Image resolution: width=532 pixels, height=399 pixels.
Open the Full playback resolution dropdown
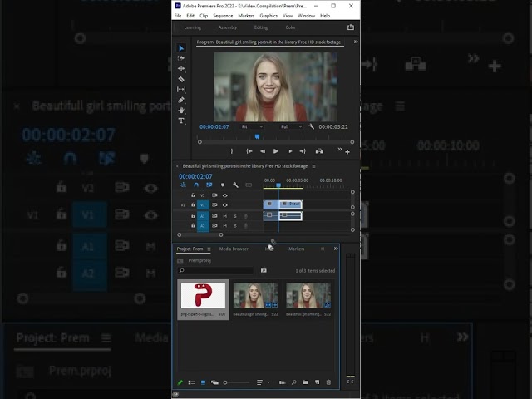(x=292, y=126)
